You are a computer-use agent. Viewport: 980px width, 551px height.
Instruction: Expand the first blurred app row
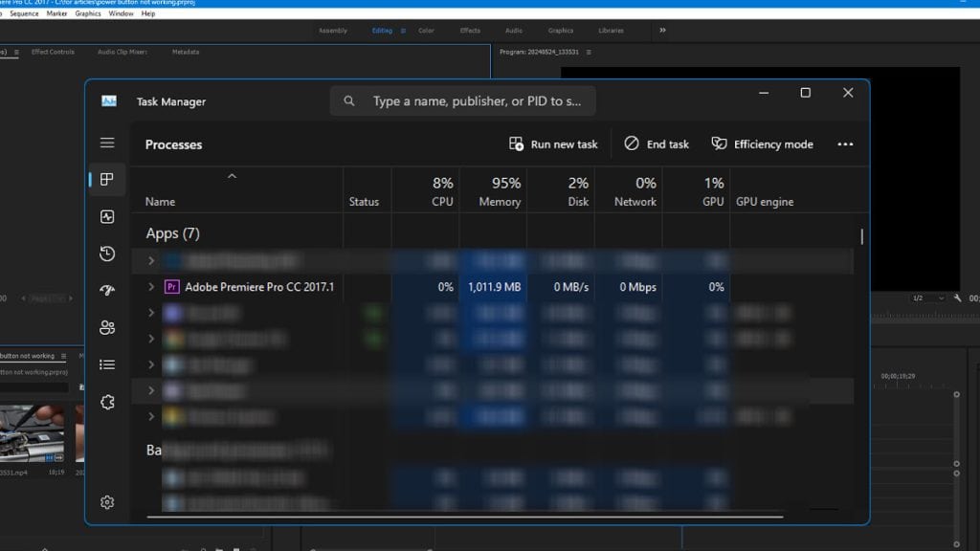click(x=151, y=260)
